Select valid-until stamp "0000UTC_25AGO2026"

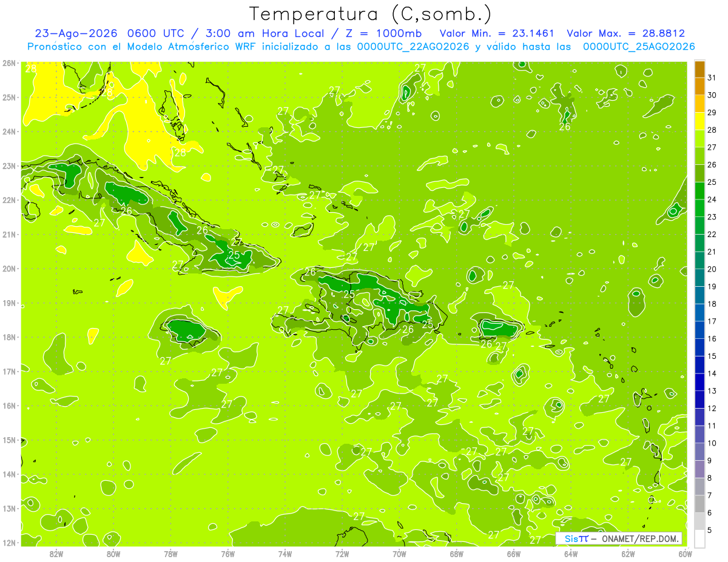coord(639,47)
